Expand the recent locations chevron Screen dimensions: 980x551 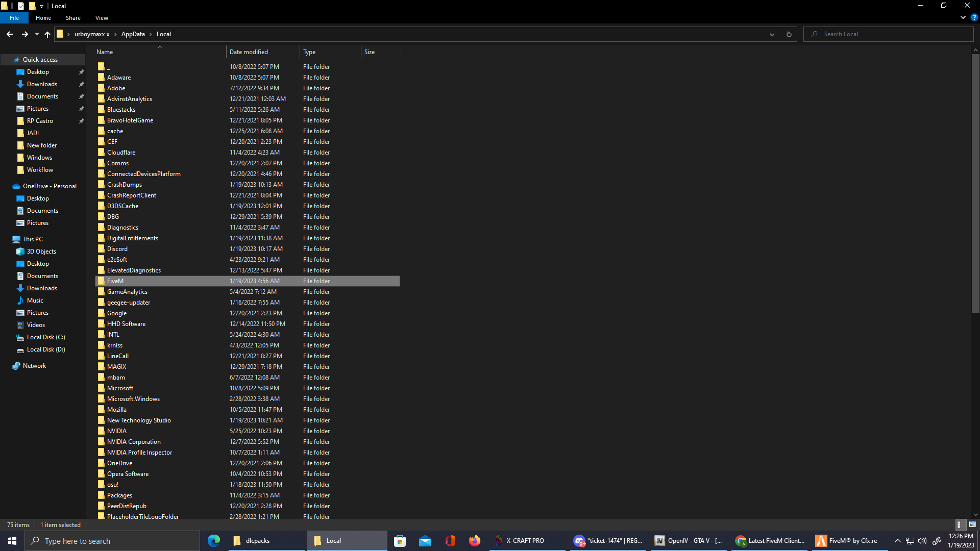[x=36, y=34]
